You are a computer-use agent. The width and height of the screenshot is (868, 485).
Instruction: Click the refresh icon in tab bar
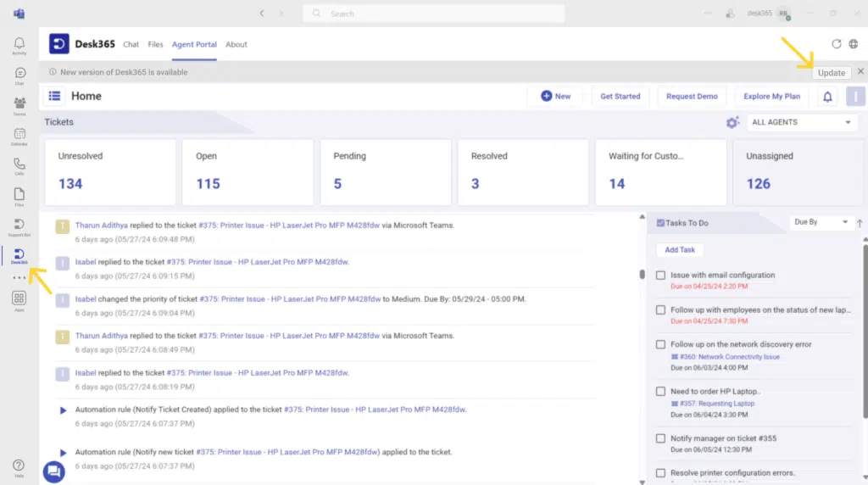click(837, 44)
